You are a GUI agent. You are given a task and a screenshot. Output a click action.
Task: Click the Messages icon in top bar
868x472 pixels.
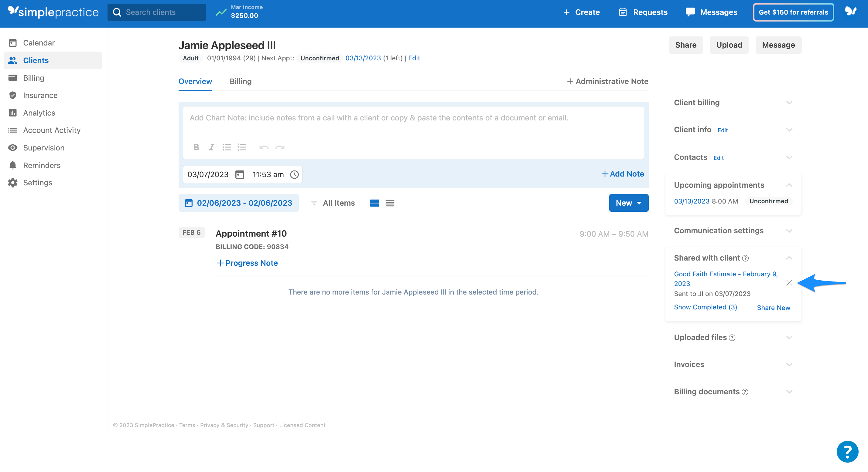(690, 12)
